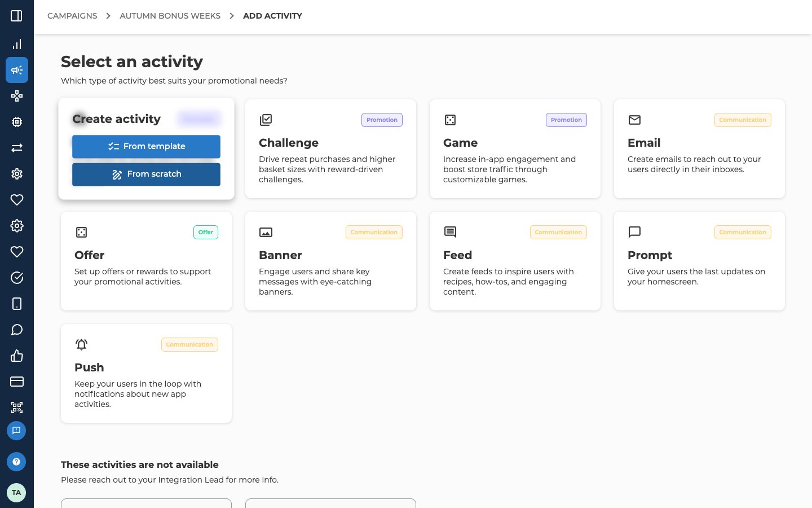Click the From template button
Screen dimensions: 812x508
pos(146,146)
